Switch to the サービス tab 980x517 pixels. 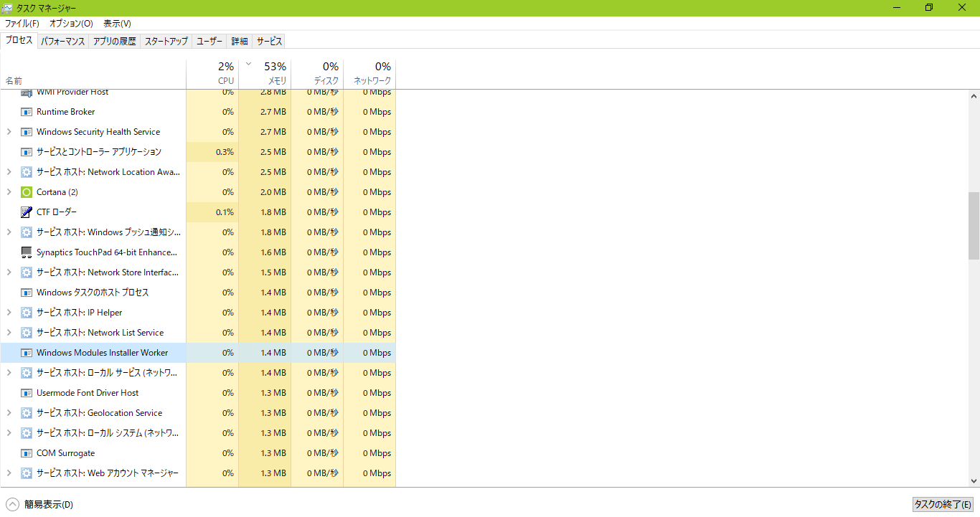tap(269, 42)
